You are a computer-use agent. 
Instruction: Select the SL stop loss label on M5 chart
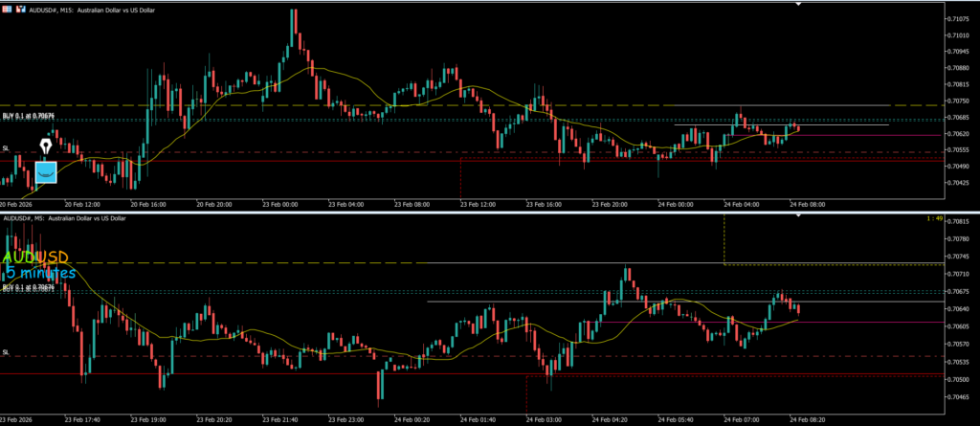coord(6,352)
